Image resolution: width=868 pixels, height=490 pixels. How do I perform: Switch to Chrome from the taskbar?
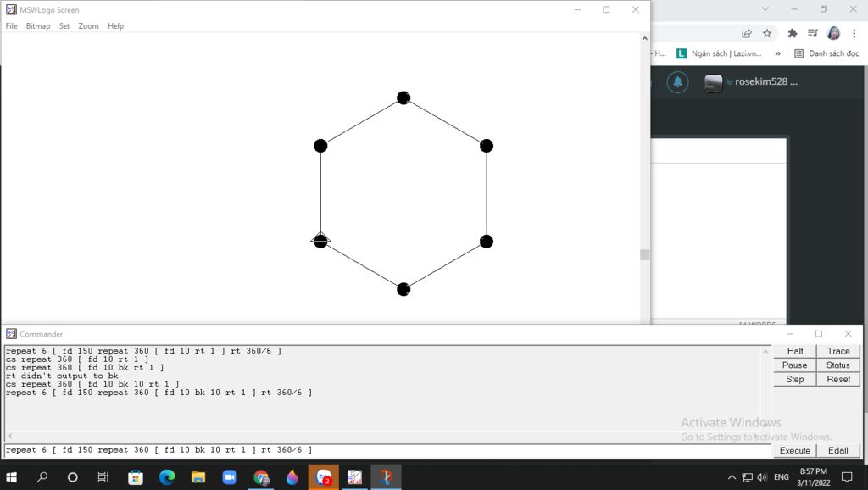click(261, 476)
